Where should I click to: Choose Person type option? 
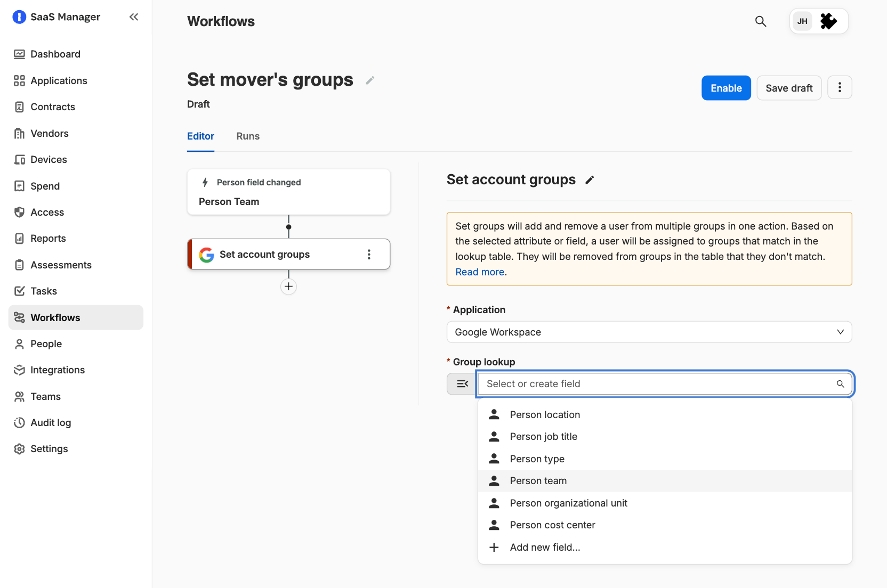pos(665,459)
